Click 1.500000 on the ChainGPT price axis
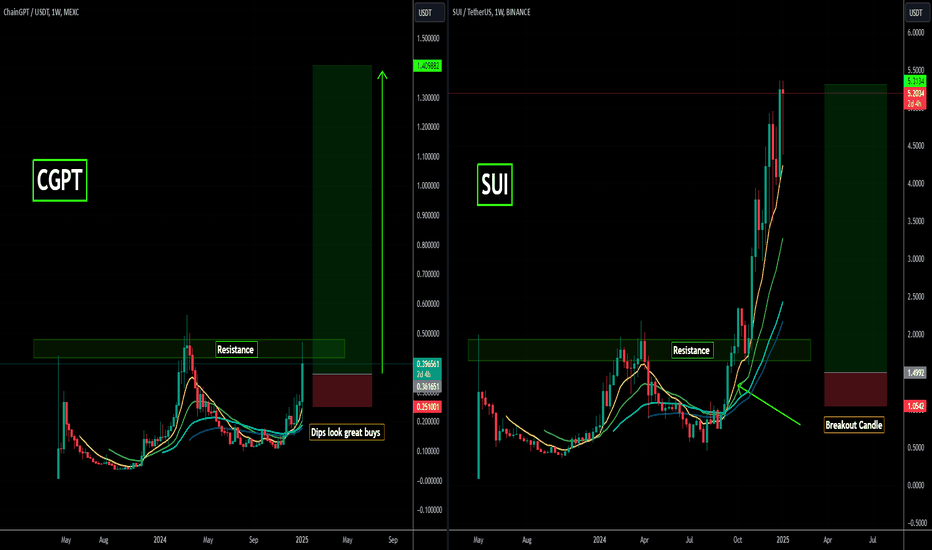The image size is (932, 550). click(428, 39)
